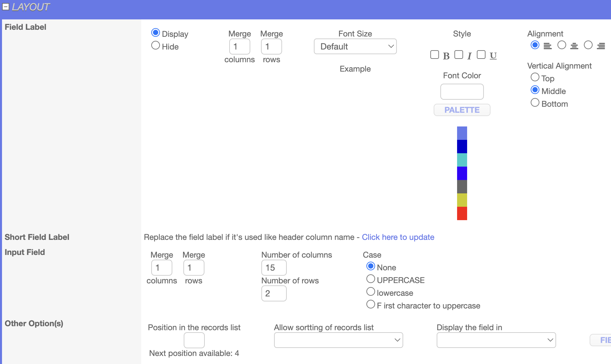Screen dimensions: 611x364
Task: Choose Bottom vertical alignment
Action: pyautogui.click(x=535, y=103)
